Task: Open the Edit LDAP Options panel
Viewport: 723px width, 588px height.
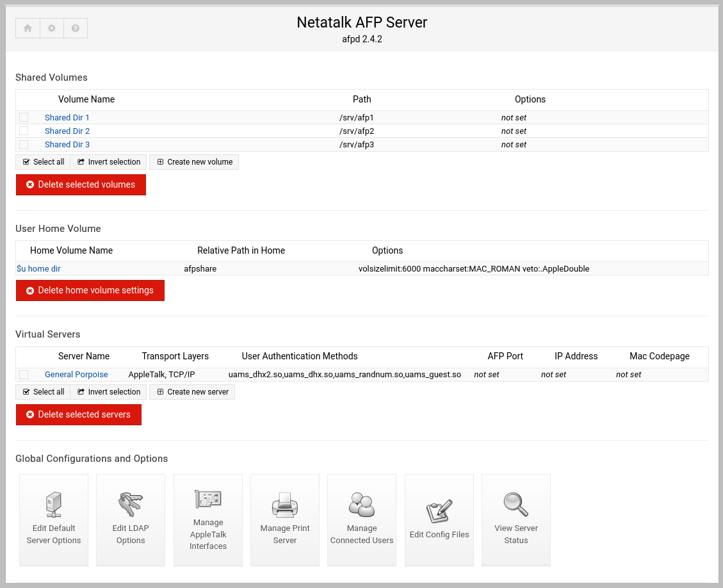Action: click(x=131, y=520)
